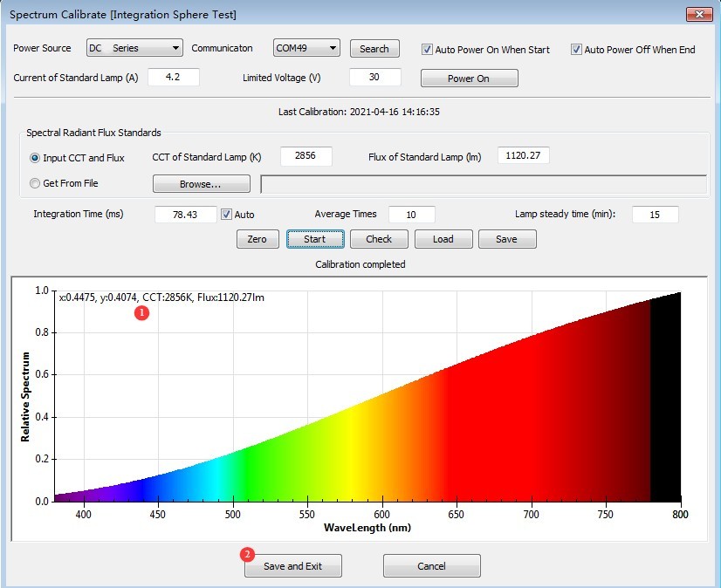Click the Current of Standard Lamp field
This screenshot has width=721, height=588.
174,77
